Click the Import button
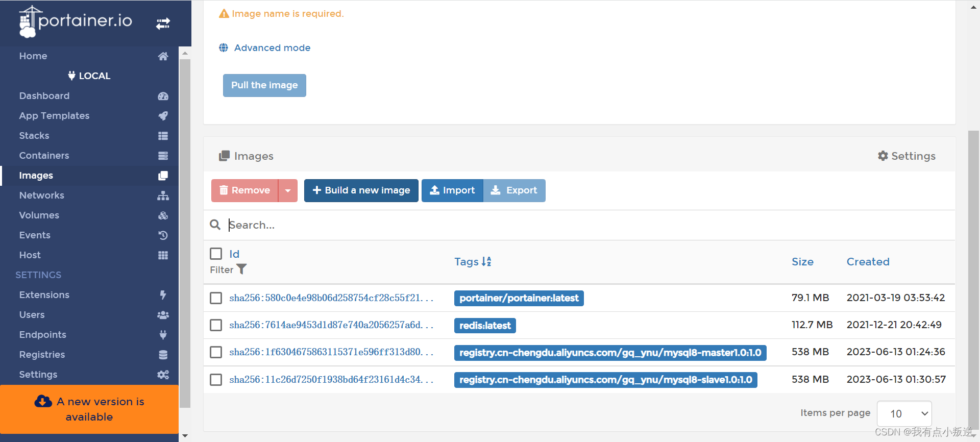 pos(452,190)
